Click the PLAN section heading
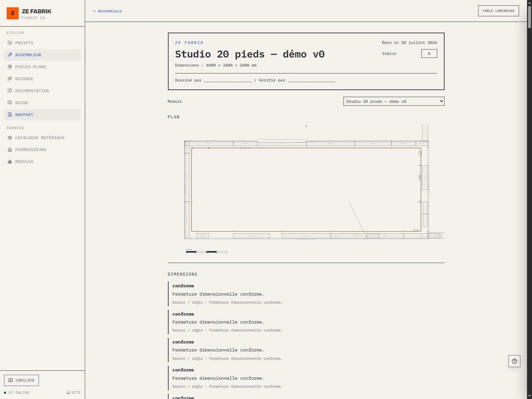 coord(174,117)
